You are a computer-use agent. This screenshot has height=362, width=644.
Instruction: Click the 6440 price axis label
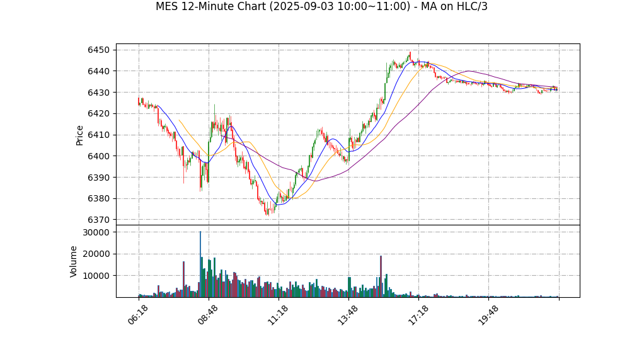[x=98, y=71]
